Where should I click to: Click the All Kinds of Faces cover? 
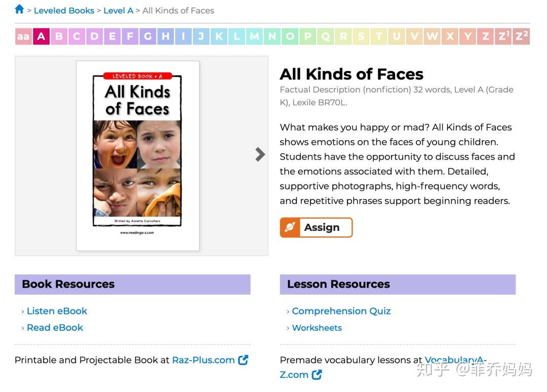[x=138, y=155]
